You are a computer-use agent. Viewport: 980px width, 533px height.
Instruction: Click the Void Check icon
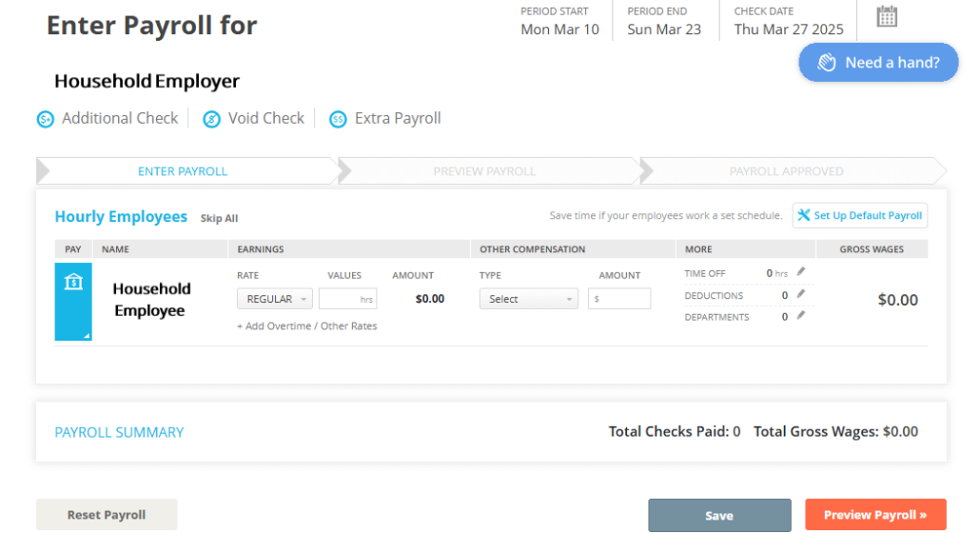pos(211,119)
